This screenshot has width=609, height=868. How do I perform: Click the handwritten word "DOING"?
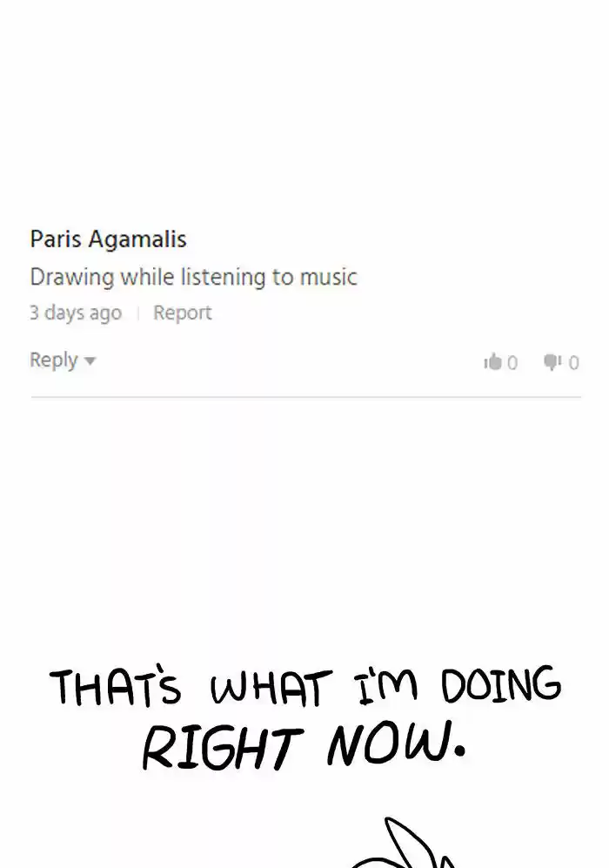[x=501, y=684]
